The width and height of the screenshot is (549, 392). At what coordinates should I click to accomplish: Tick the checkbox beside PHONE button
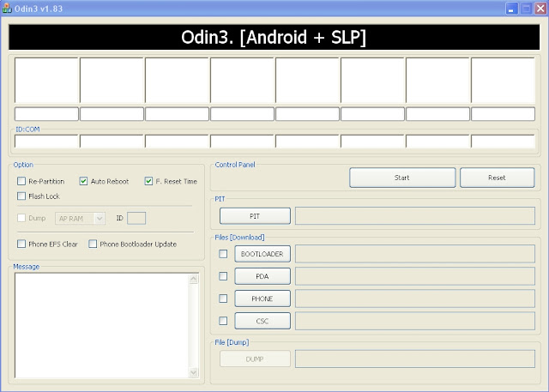coord(223,299)
